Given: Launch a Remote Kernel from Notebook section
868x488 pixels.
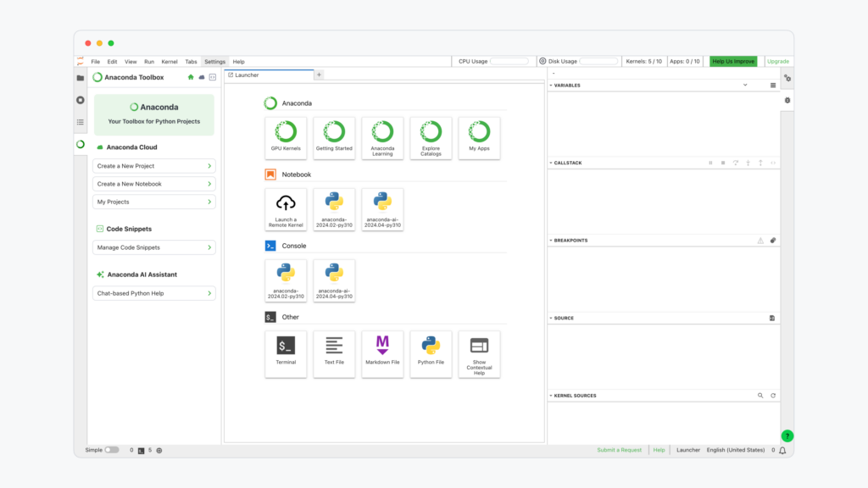Looking at the screenshot, I should [286, 209].
